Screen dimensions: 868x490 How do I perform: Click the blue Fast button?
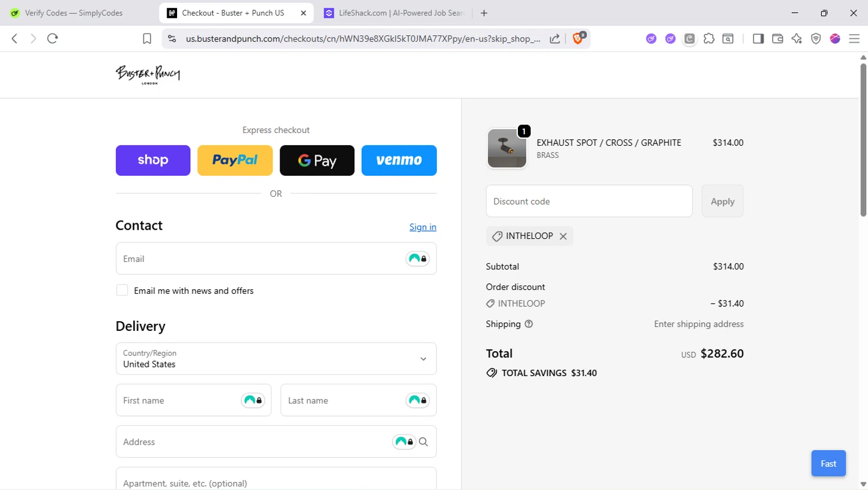pyautogui.click(x=829, y=463)
